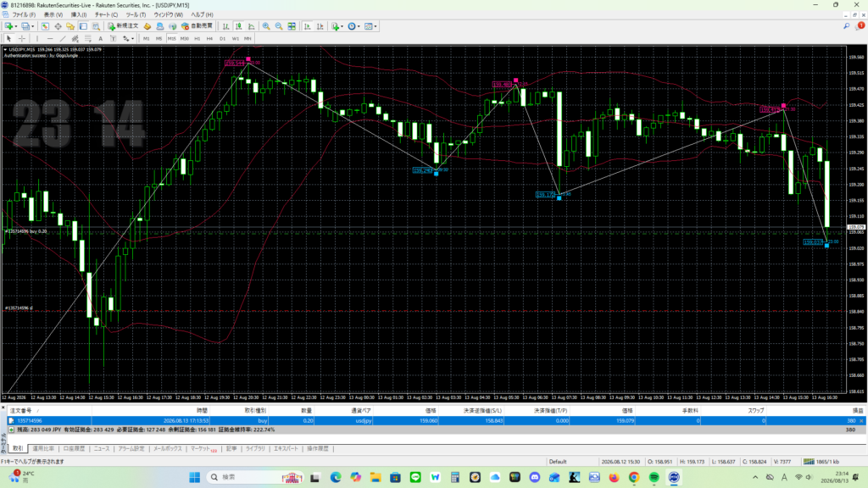Select the crosshair cursor tool

click(21, 39)
